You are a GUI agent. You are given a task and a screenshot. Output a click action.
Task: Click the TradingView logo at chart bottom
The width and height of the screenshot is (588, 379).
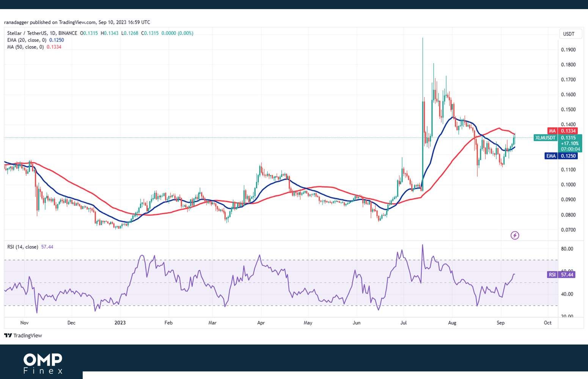pos(23,335)
